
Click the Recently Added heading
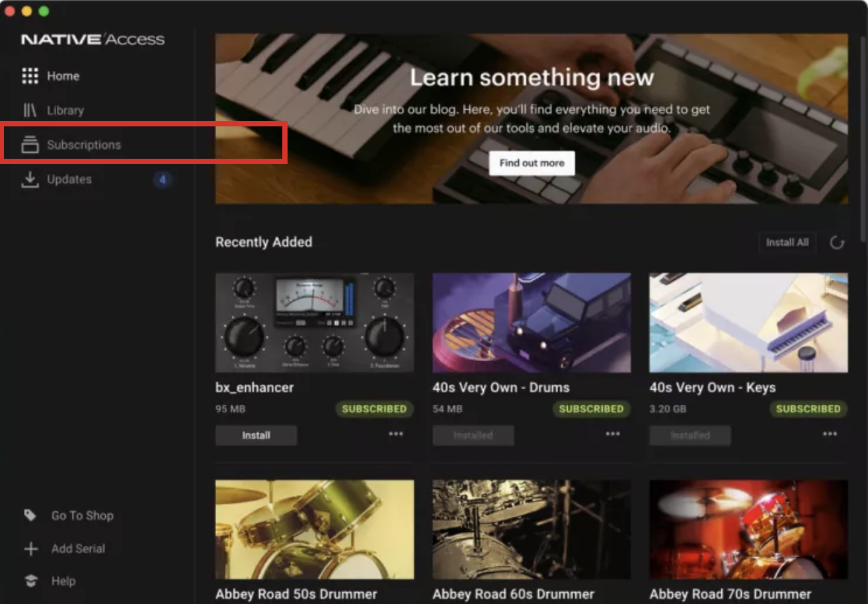pos(264,242)
